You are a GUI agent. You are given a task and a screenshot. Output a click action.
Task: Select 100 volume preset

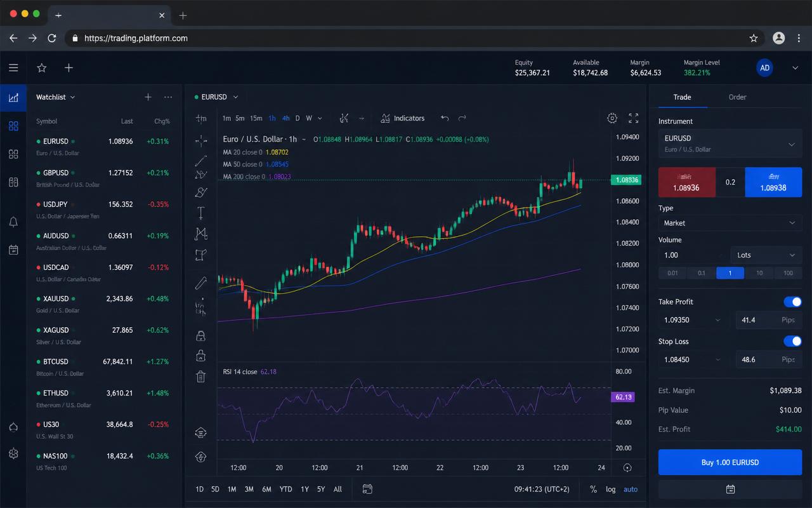(788, 273)
